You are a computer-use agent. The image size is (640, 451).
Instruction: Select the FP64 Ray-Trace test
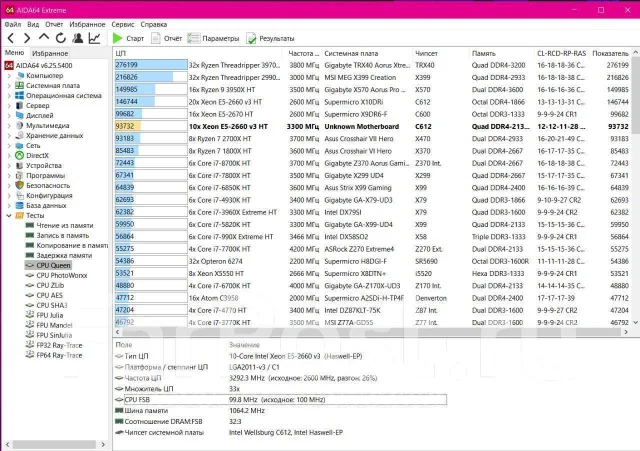click(54, 355)
